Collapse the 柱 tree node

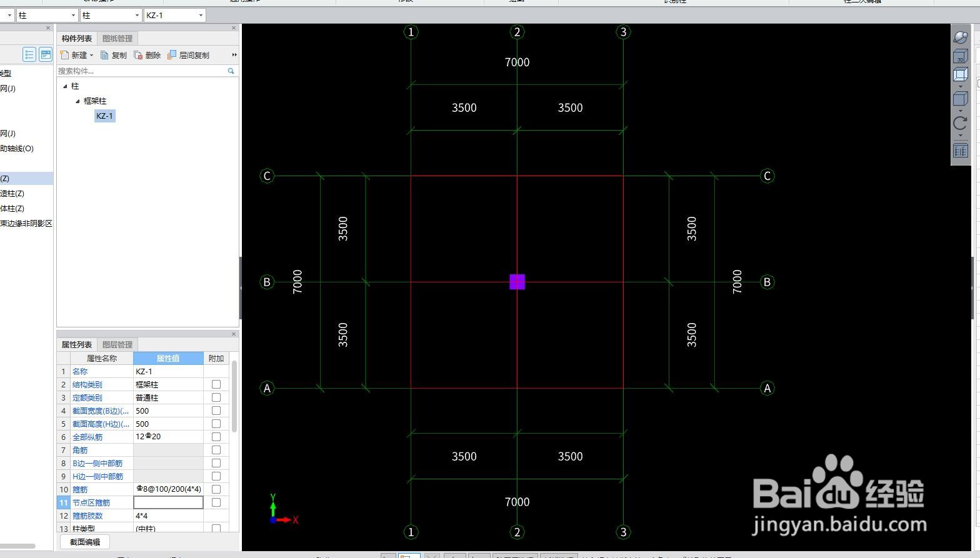[x=65, y=86]
